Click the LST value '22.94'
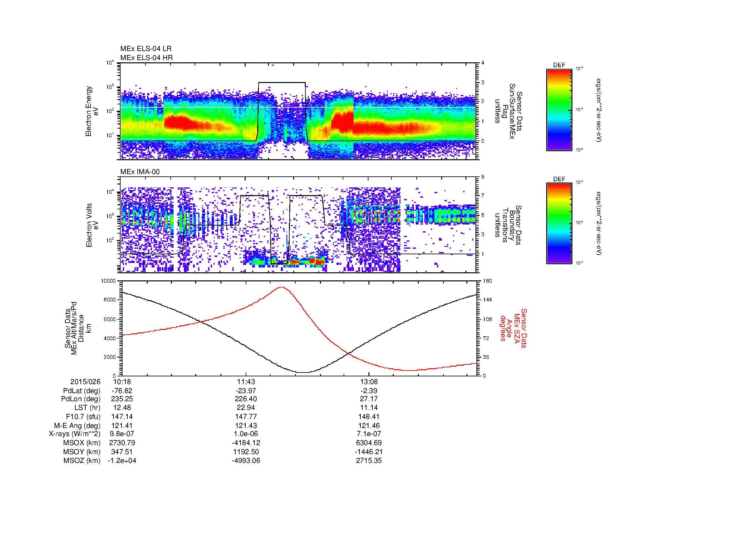Image resolution: width=756 pixels, height=534 pixels. [246, 408]
